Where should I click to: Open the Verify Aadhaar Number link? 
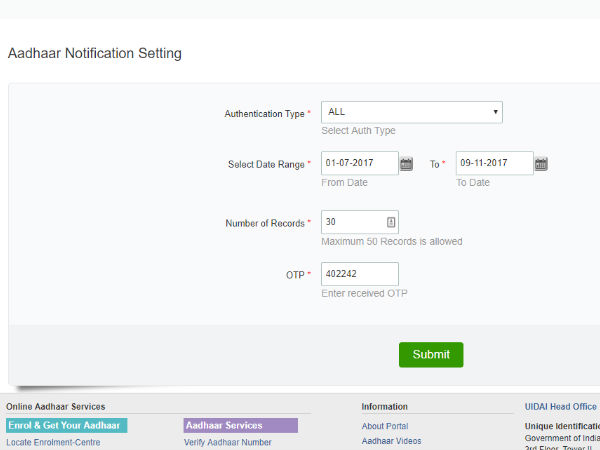(x=228, y=442)
